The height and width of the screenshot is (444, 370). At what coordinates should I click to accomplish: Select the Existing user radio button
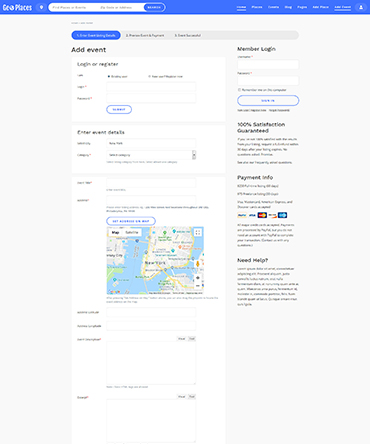[109, 76]
